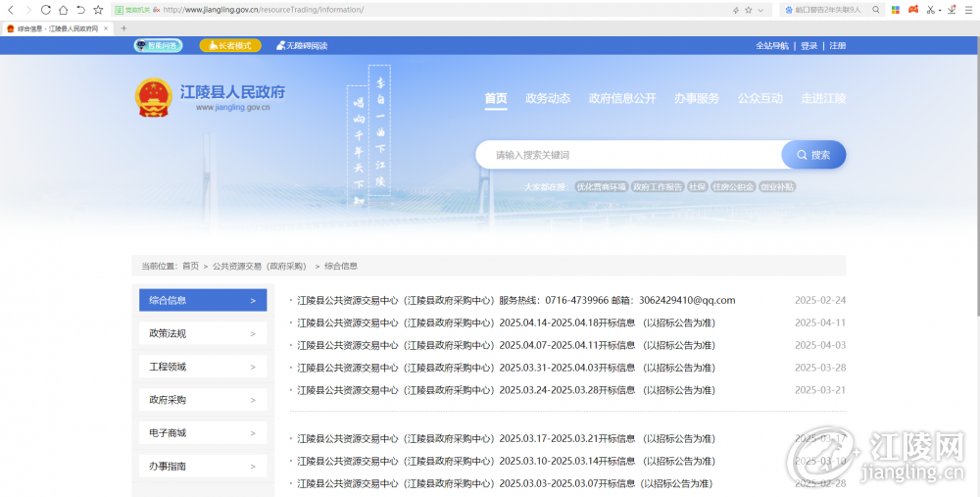Screen dimensions: 980x497
Task: Open a new tab with plus button
Action: pos(123,28)
